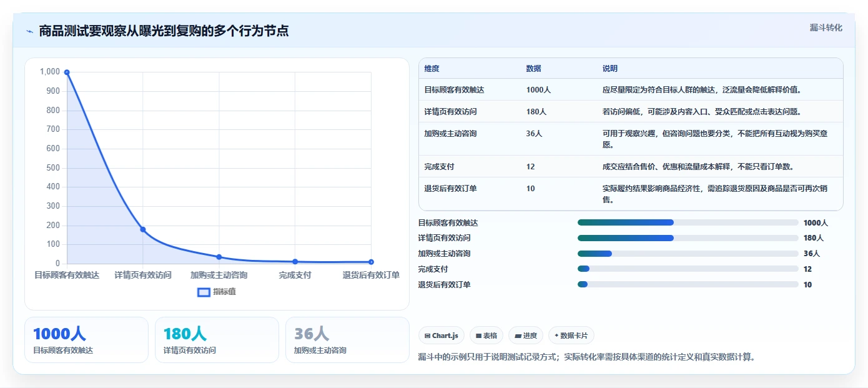Click the x-axis label 详情页有效访问
The image size is (868, 388).
[x=143, y=275]
